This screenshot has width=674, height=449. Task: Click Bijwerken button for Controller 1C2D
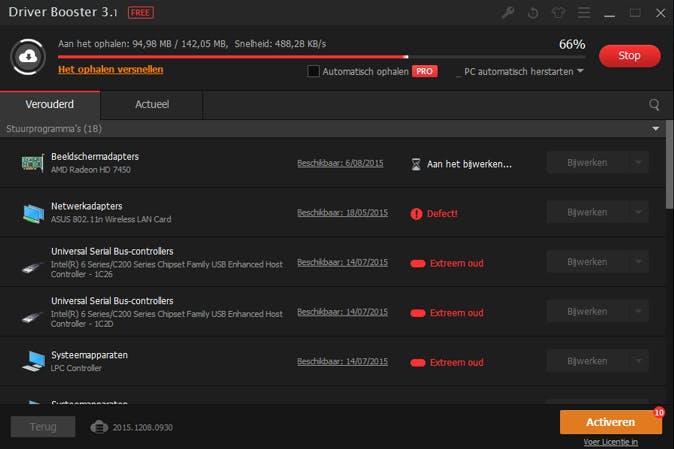pyautogui.click(x=587, y=312)
